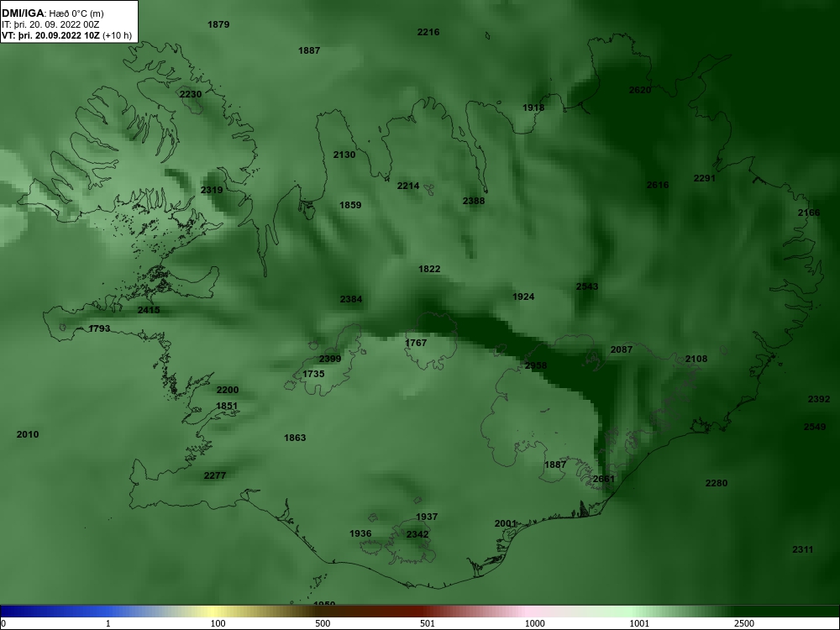This screenshot has width=840, height=630.
Task: Click the legend label 500
Action: 323,623
